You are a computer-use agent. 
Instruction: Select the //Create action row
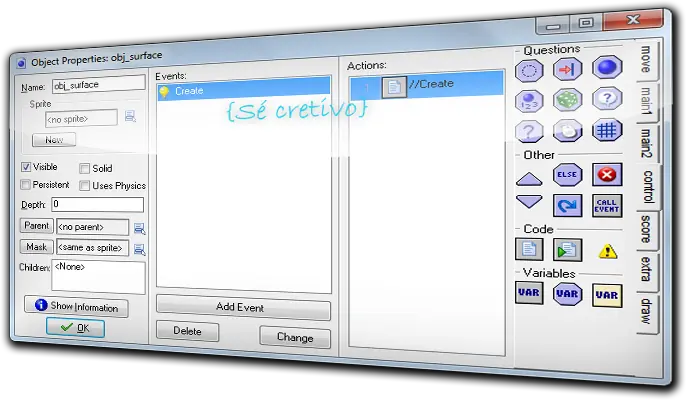tap(427, 84)
